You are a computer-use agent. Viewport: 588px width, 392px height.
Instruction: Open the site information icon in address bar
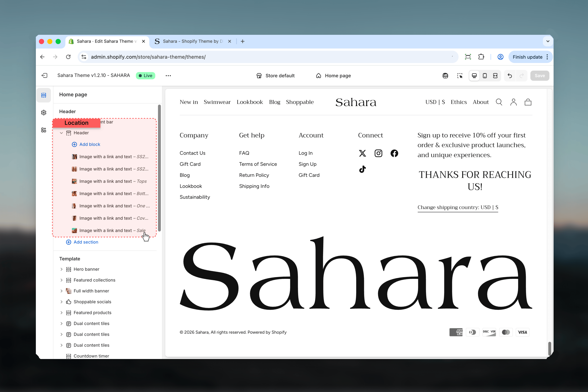pos(84,57)
